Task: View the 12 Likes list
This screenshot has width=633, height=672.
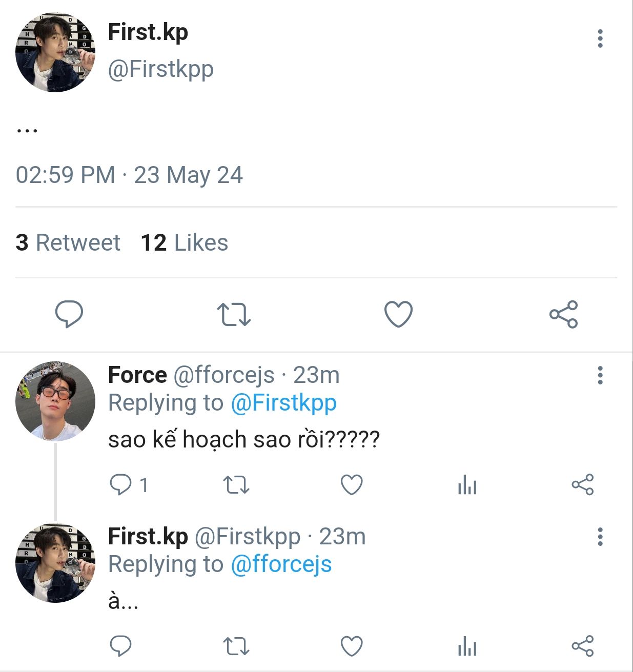Action: pyautogui.click(x=184, y=242)
